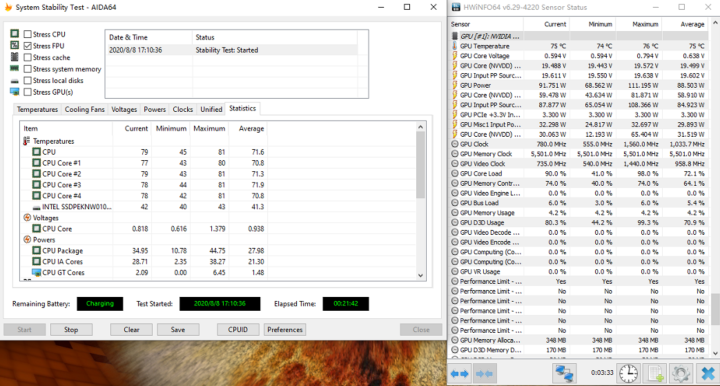This screenshot has width=720, height=386.
Task: Click the round icon beside GPU Core Load
Action: (455, 173)
